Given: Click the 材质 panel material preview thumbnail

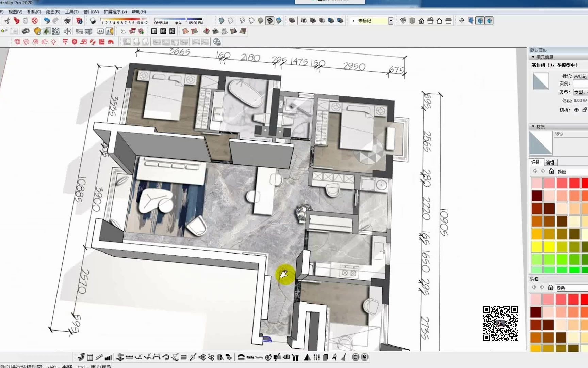Looking at the screenshot, I should tap(541, 143).
